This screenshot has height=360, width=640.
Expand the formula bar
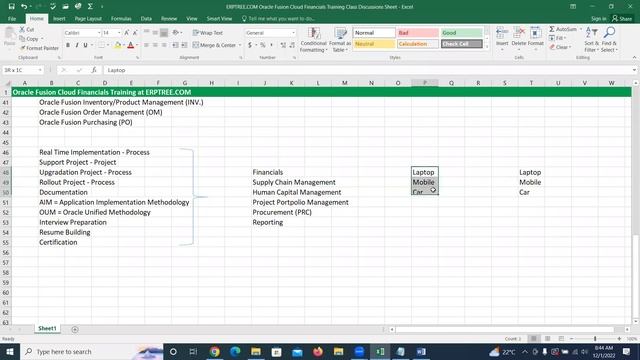[634, 70]
